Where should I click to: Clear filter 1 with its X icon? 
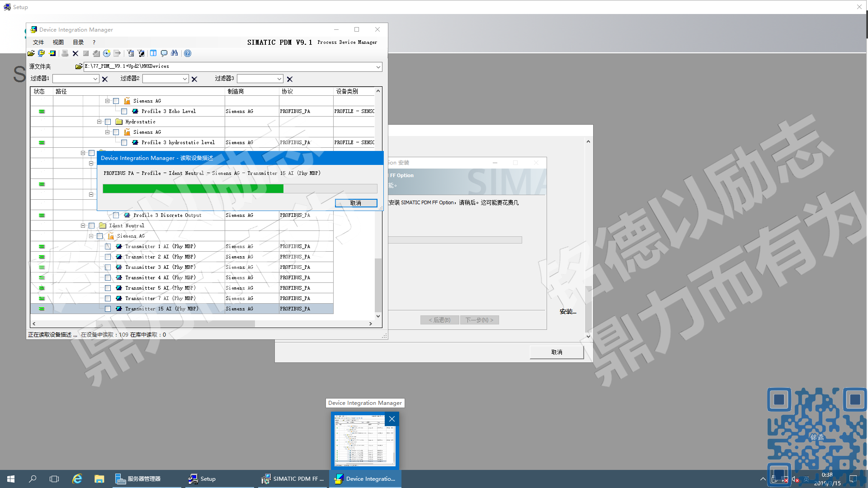tap(105, 79)
